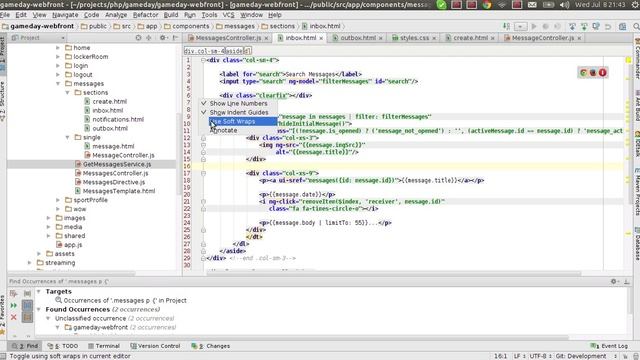Open the run configuration dropdown
640x360 pixels.
pyautogui.click(x=520, y=26)
